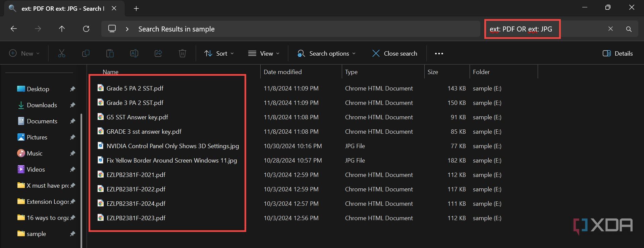
Task: Click the Delete trash icon
Action: [182, 53]
